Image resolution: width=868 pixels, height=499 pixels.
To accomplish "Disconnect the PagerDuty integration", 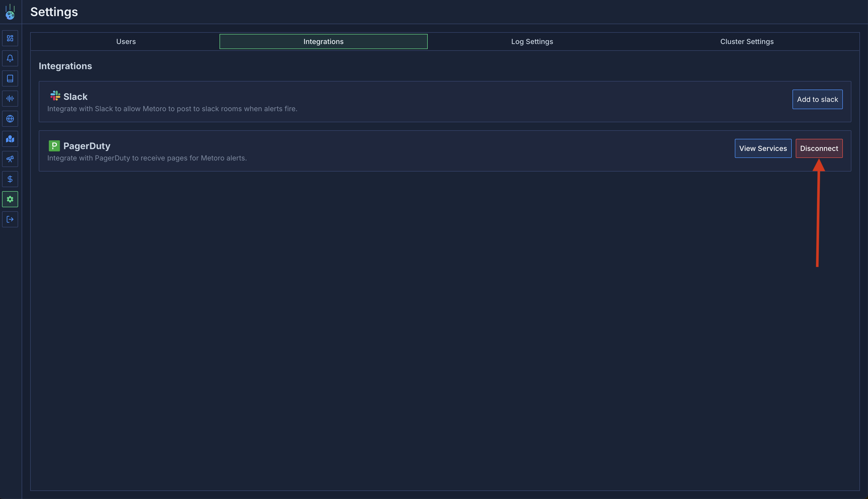I will [819, 148].
